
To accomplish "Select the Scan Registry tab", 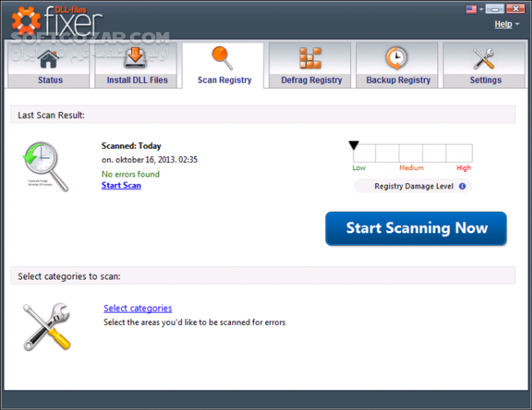I will [x=223, y=65].
